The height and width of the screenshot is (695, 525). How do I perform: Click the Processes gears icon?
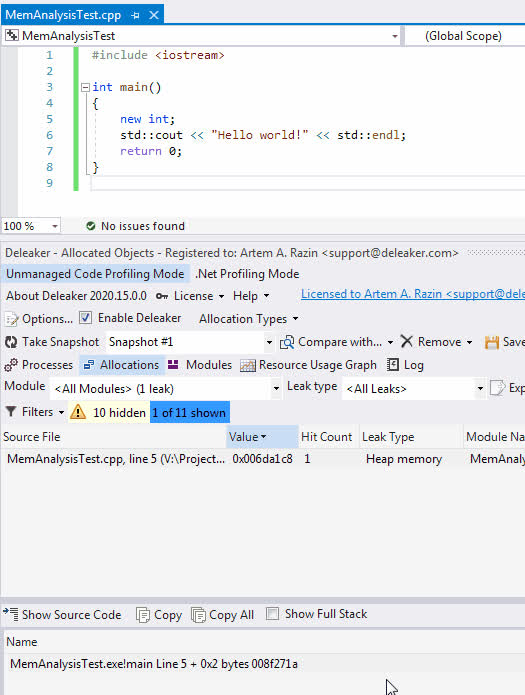(11, 365)
